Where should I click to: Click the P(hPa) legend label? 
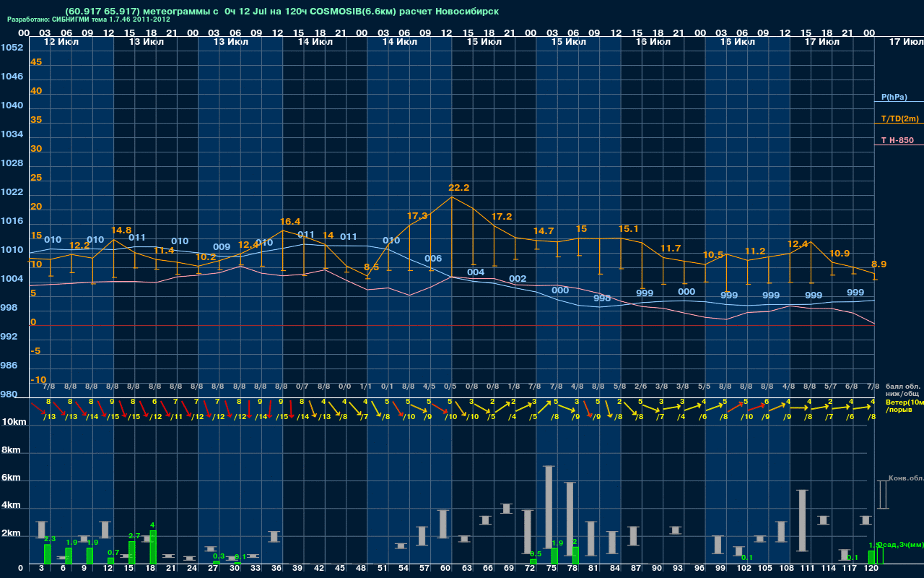(894, 97)
